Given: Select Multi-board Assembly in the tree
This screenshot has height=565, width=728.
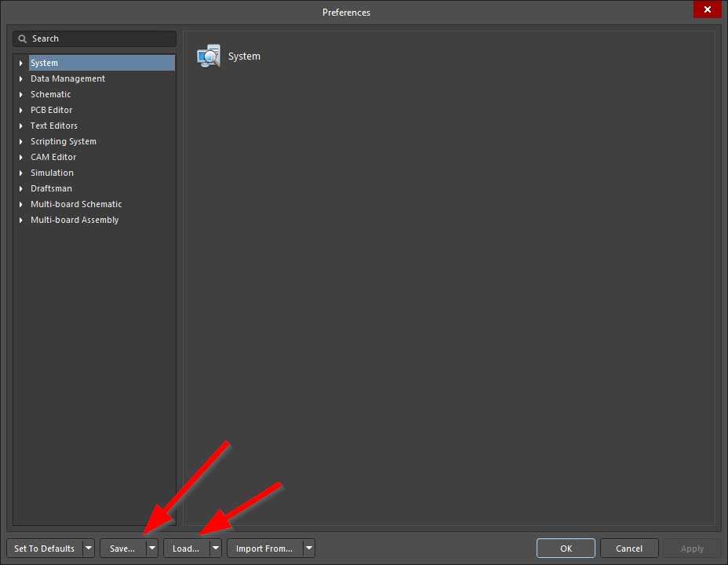Looking at the screenshot, I should click(x=75, y=220).
